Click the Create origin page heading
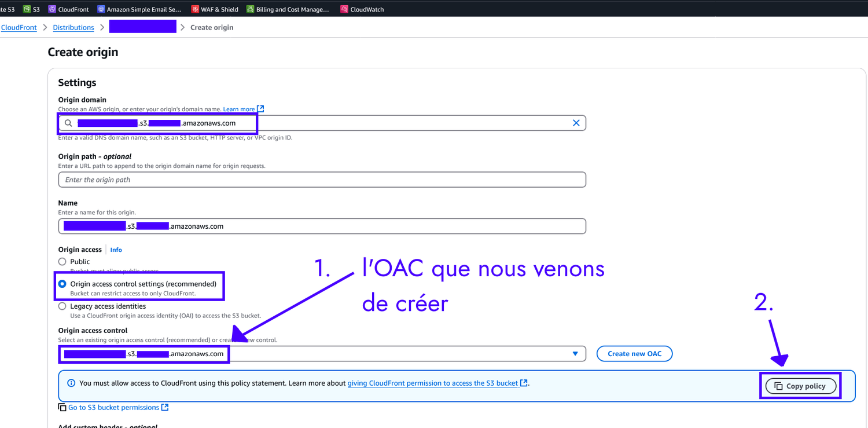Screen dimensions: 868x428 coord(83,52)
